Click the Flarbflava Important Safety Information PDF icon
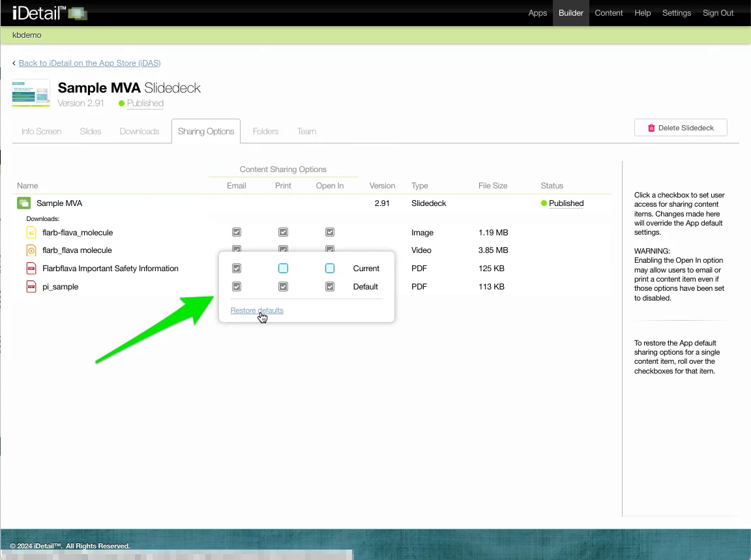The height and width of the screenshot is (560, 751). point(31,269)
